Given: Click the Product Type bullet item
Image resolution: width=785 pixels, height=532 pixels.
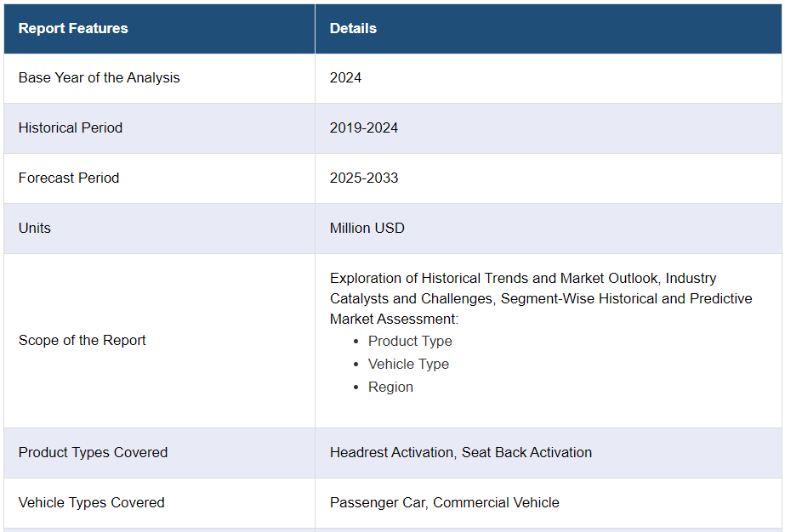Looking at the screenshot, I should point(410,341).
